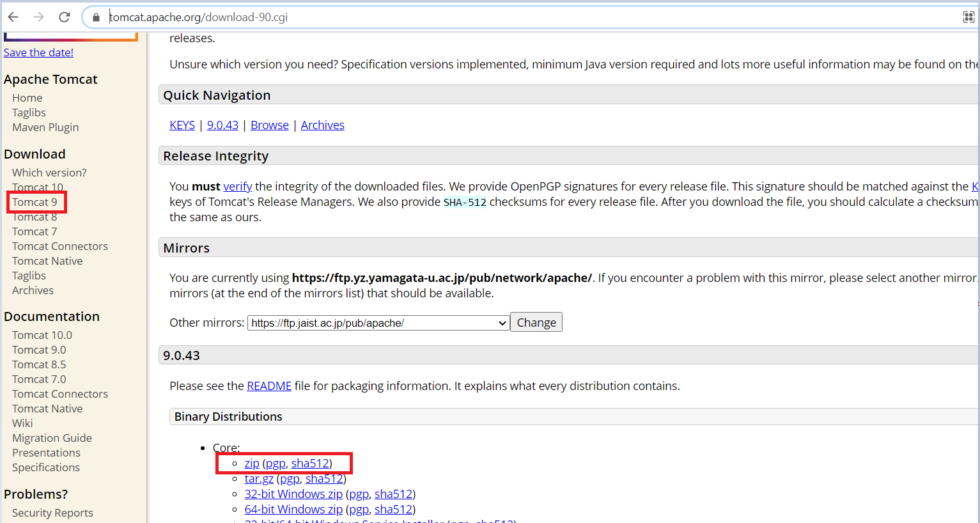
Task: Click the Change mirror button
Action: point(536,322)
